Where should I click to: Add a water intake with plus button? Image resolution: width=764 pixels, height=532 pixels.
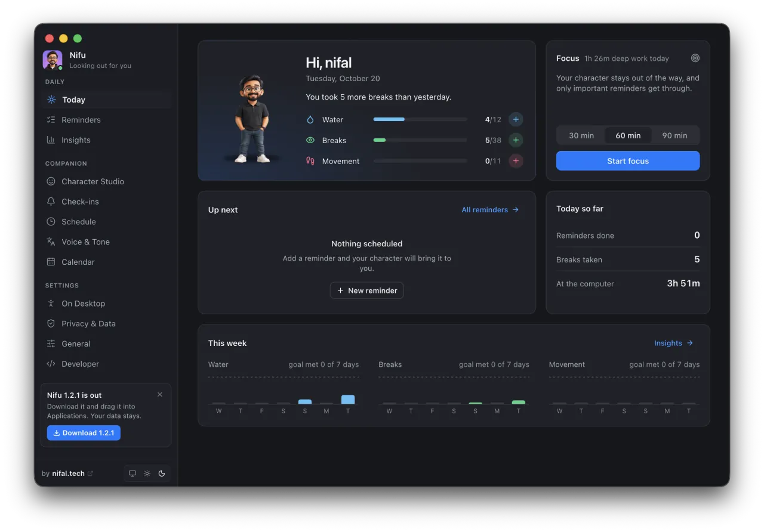[x=516, y=119]
